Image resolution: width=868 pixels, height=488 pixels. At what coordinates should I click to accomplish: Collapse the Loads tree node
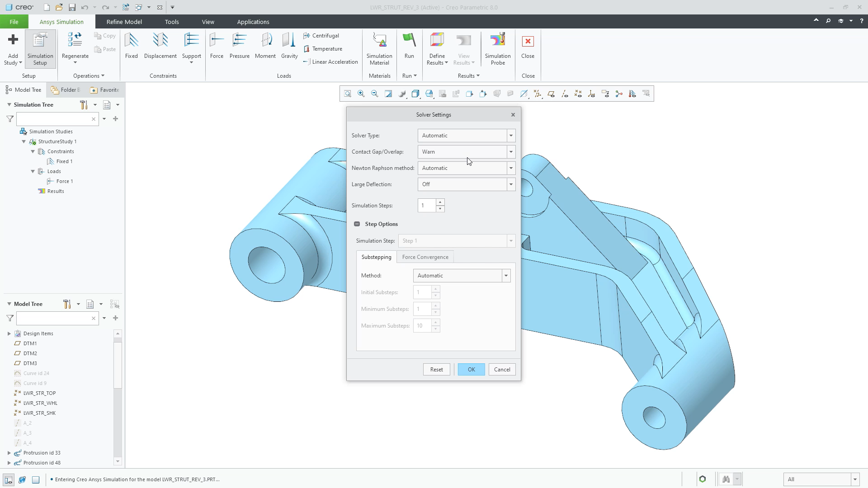pos(33,171)
